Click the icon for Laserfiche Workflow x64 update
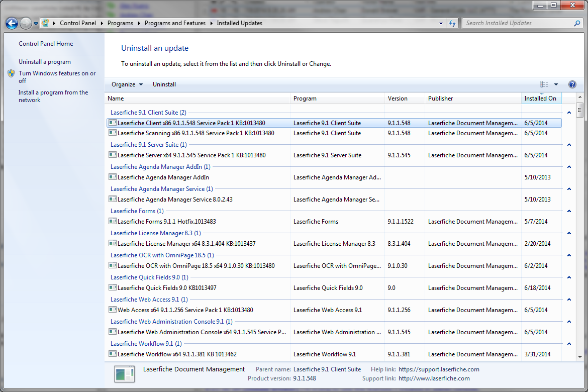Viewport: 588px width, 392px height. (112, 354)
